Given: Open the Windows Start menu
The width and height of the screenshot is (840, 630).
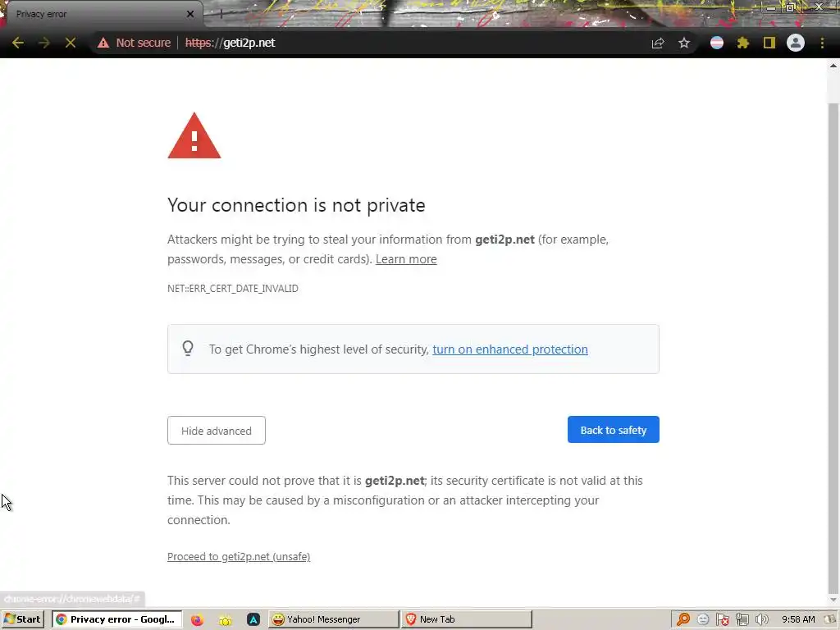Looking at the screenshot, I should coord(22,619).
